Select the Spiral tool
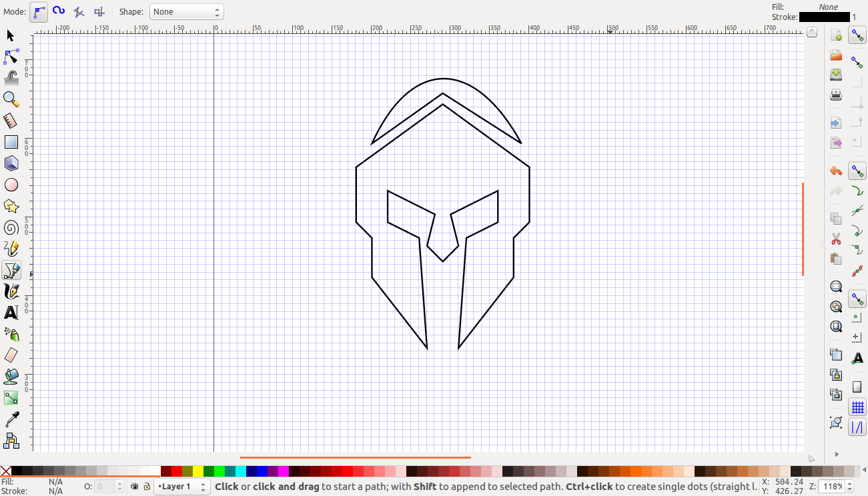This screenshot has height=496, width=868. pos(11,227)
